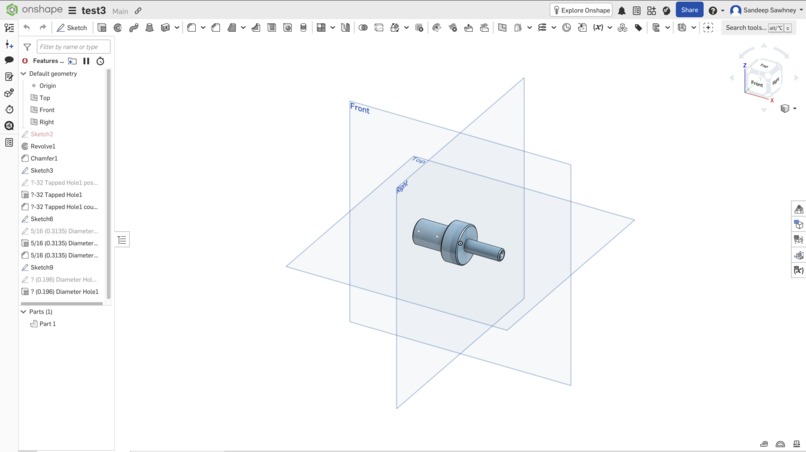Image resolution: width=806 pixels, height=452 pixels.
Task: Select the Boolean tool icon
Action: 363,28
